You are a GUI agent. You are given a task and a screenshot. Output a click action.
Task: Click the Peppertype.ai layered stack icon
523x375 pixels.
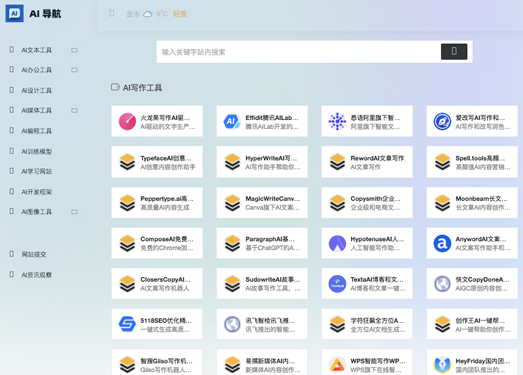pyautogui.click(x=127, y=203)
